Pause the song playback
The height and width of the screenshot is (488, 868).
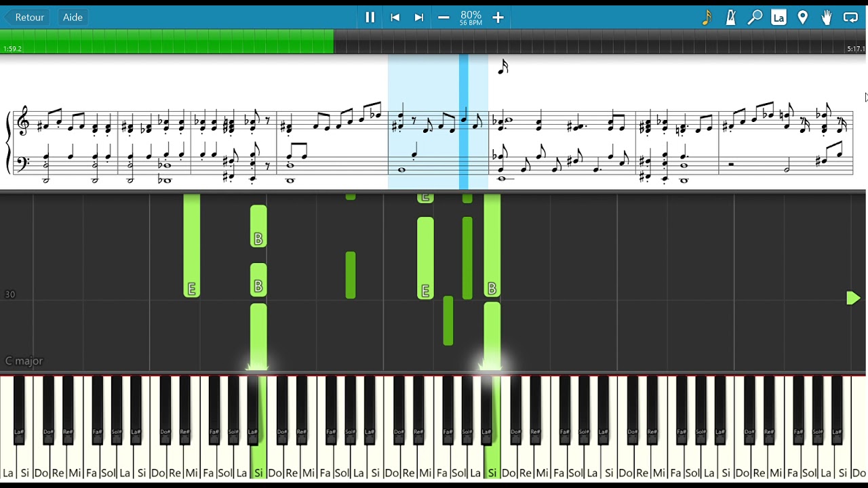point(370,18)
